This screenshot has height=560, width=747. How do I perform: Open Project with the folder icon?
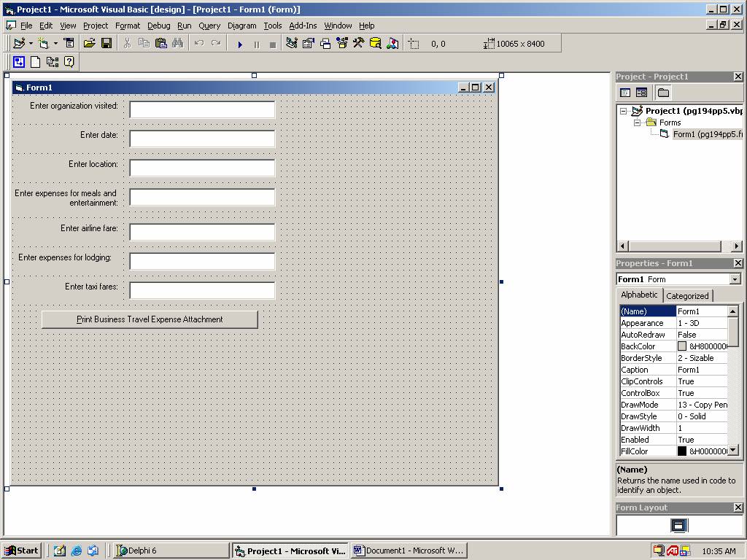coord(90,44)
